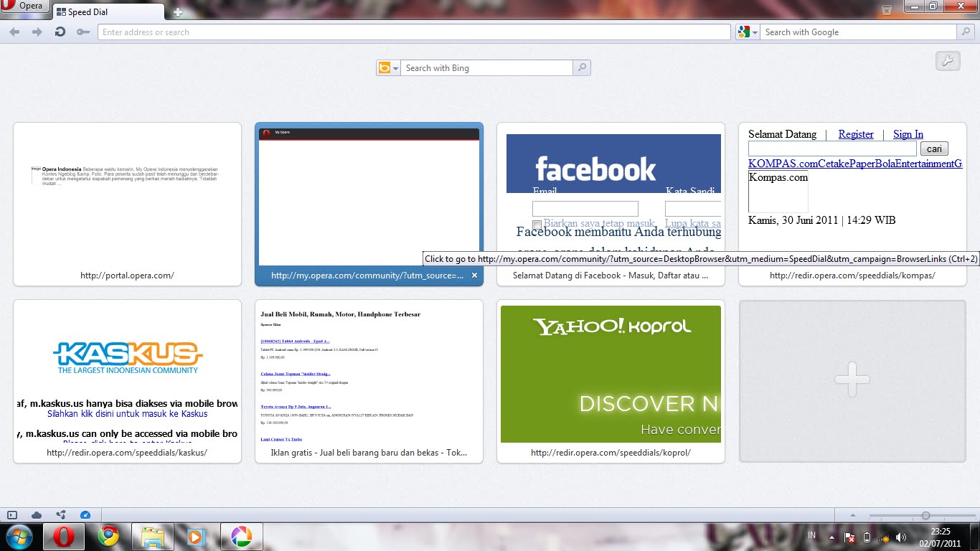Open the network signal tray icon
Viewport: 980px width, 551px height.
[884, 537]
